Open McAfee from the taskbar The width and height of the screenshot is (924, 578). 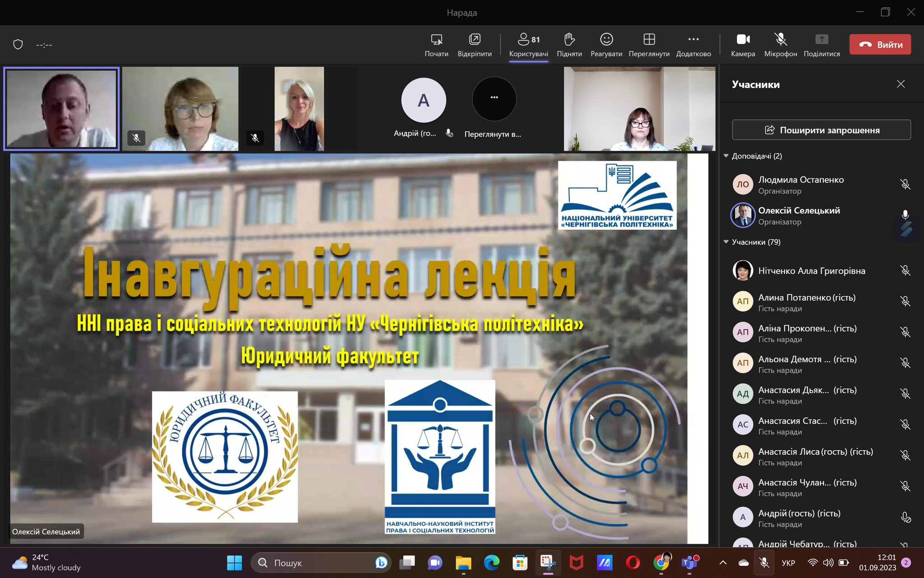577,563
